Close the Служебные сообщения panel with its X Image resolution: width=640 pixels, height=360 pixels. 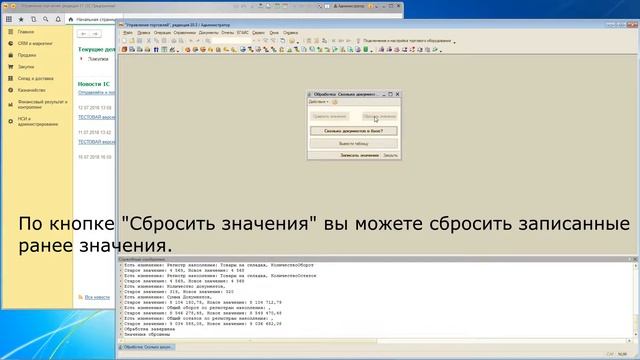(x=635, y=259)
